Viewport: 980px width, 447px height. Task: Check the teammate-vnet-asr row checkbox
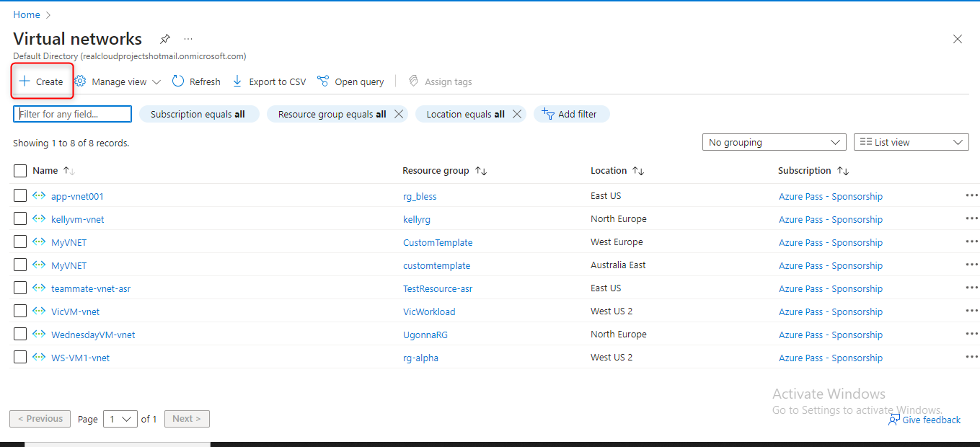pyautogui.click(x=20, y=288)
